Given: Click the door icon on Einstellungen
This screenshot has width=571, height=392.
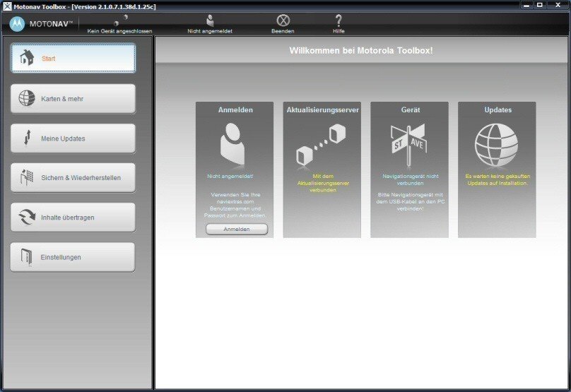Looking at the screenshot, I should [27, 256].
